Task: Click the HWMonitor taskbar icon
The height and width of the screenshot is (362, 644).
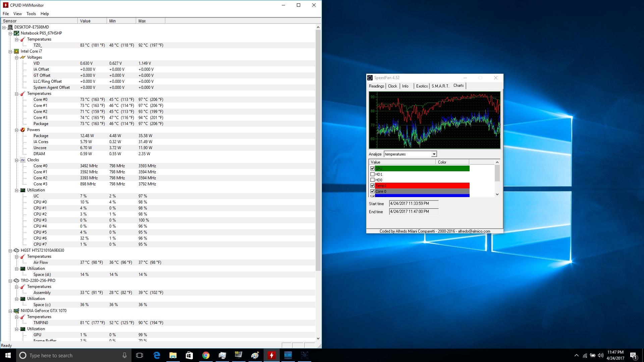Action: (271, 355)
